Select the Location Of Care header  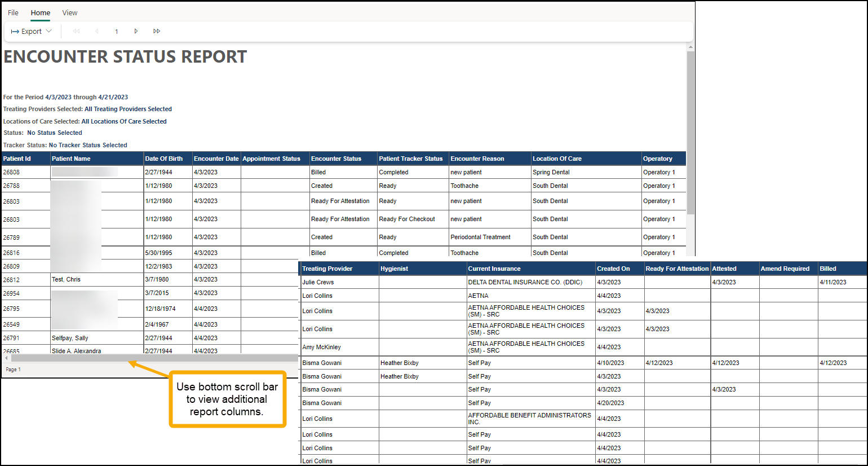[x=586, y=159]
